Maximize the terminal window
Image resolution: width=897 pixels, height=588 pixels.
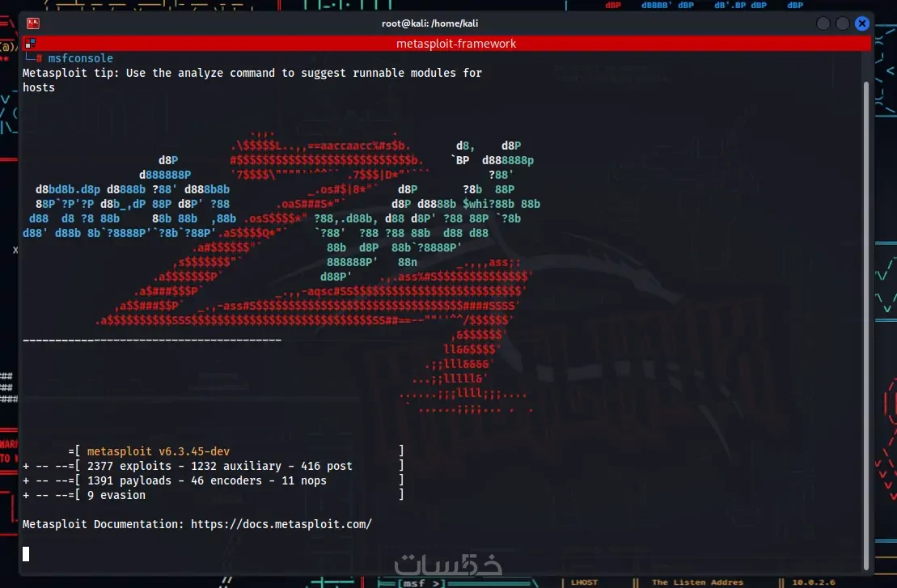[843, 23]
